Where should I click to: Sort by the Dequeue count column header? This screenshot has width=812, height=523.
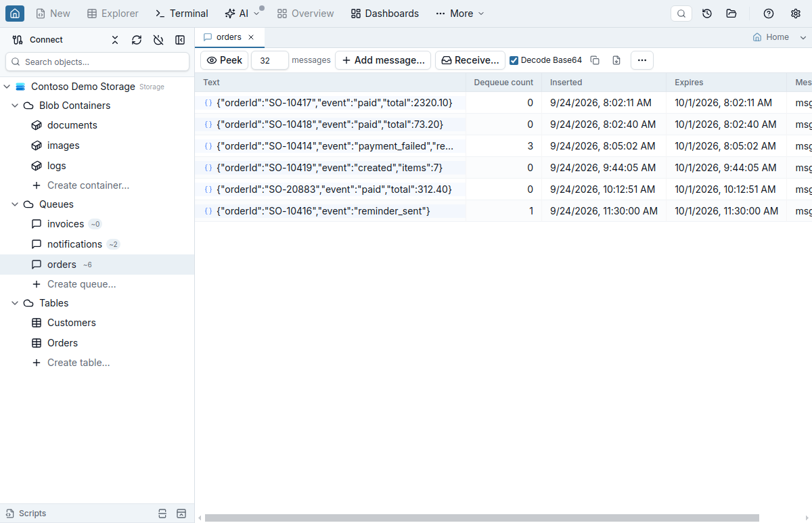click(503, 83)
